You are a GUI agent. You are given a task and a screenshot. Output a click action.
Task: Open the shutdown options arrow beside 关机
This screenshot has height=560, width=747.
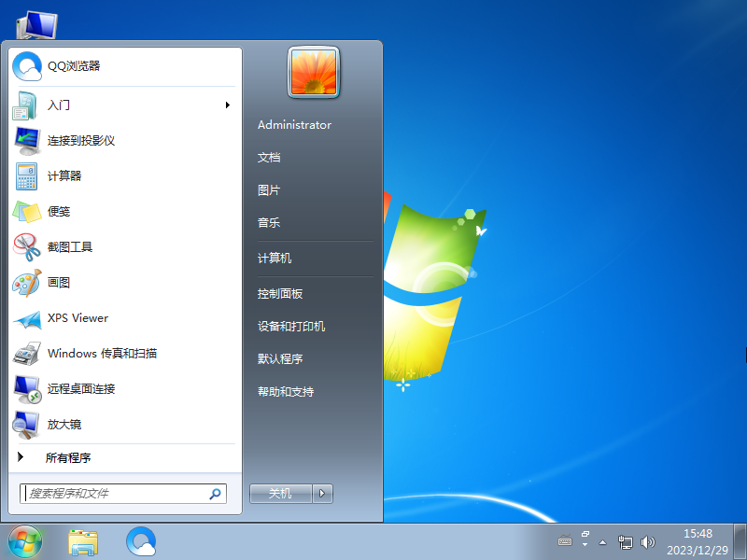(322, 493)
